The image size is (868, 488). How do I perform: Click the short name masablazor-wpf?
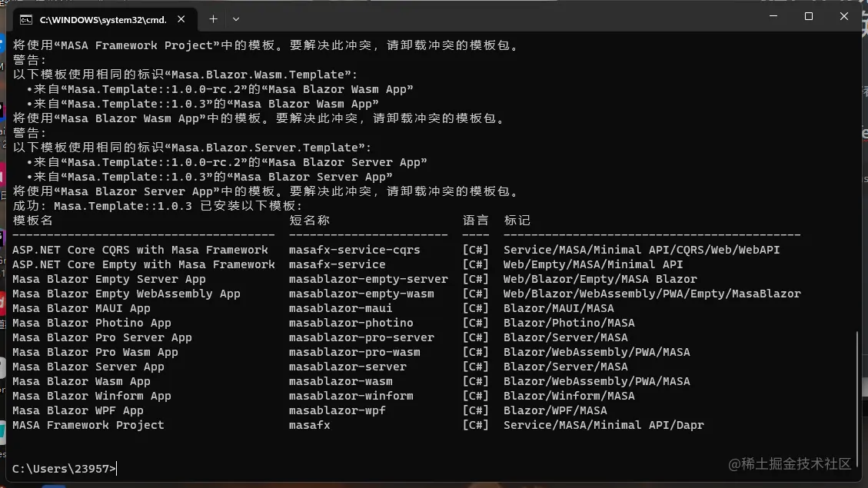pos(337,410)
